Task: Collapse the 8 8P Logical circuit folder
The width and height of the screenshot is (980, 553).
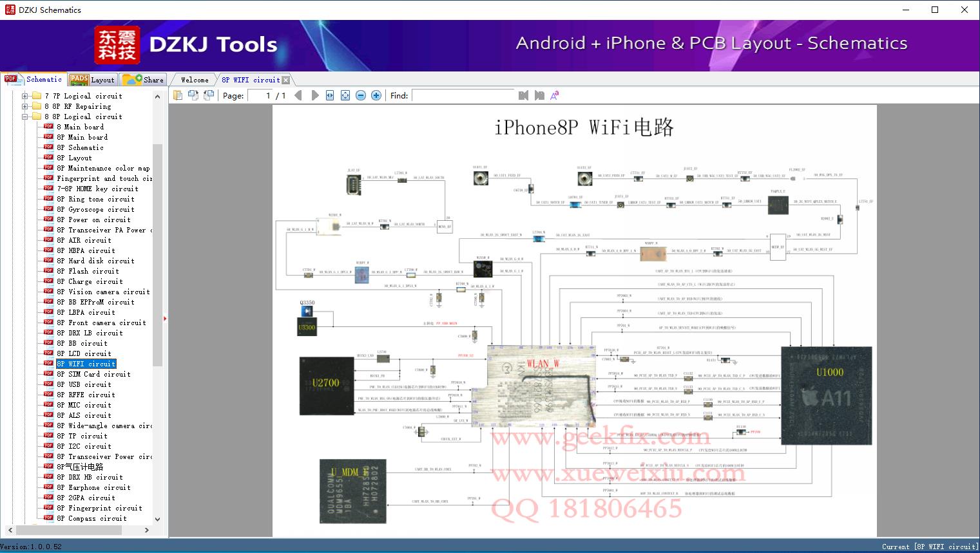Action: pyautogui.click(x=25, y=117)
